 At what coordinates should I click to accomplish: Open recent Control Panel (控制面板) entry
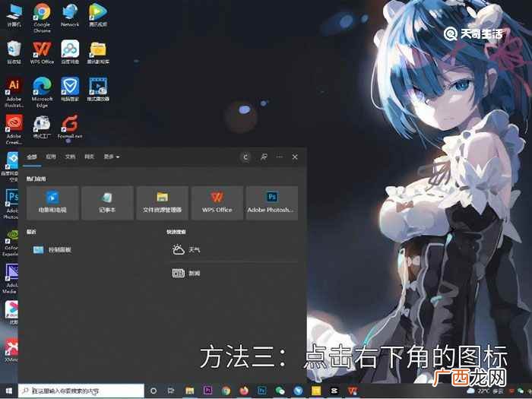point(52,250)
